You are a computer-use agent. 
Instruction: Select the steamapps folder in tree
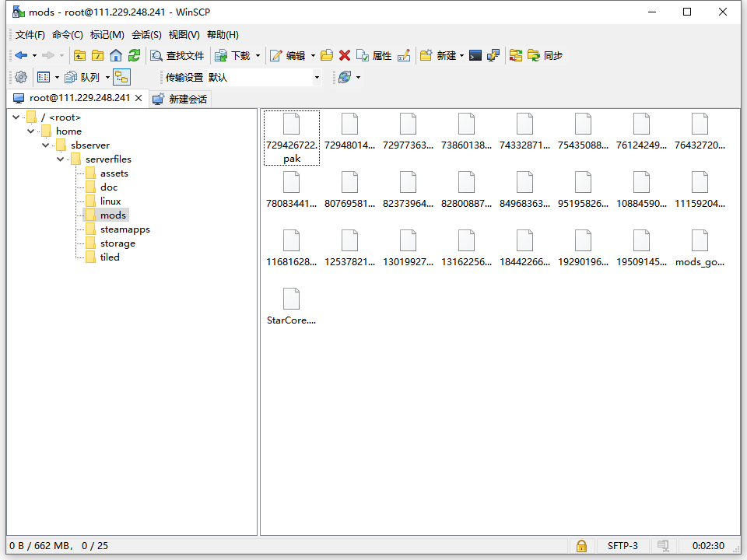(x=124, y=229)
